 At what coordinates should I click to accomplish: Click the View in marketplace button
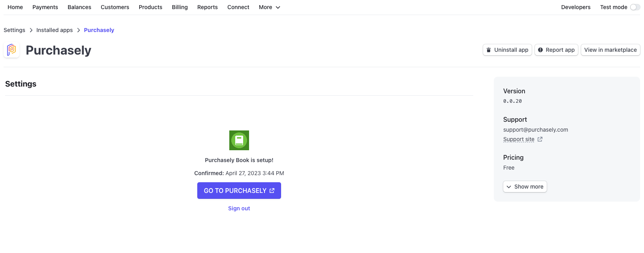pyautogui.click(x=610, y=50)
